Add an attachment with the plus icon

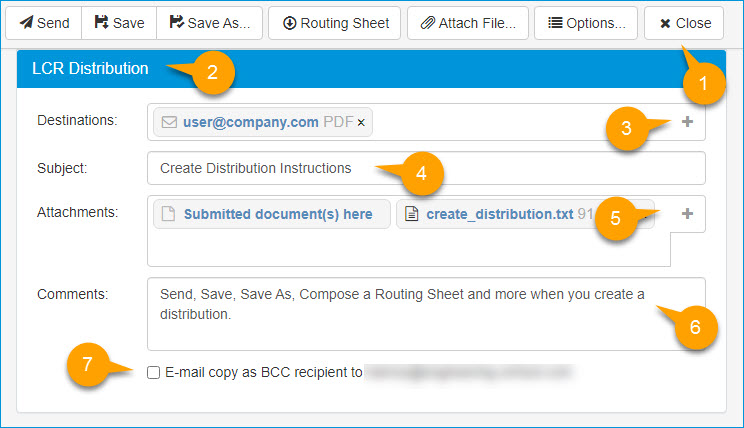pos(687,213)
